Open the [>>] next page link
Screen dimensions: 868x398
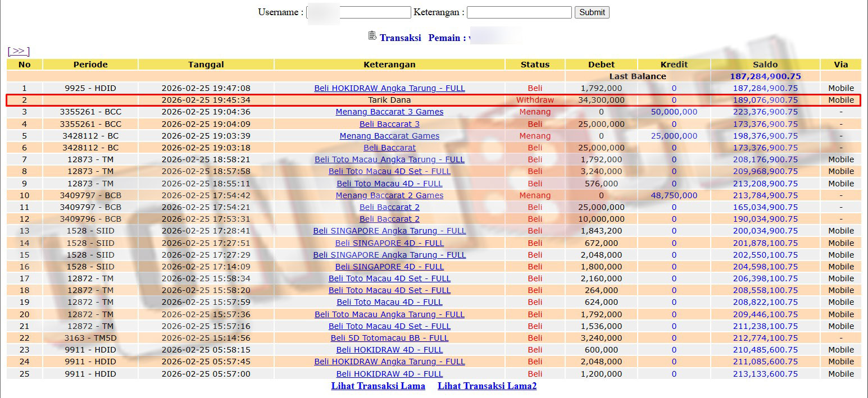[x=19, y=51]
